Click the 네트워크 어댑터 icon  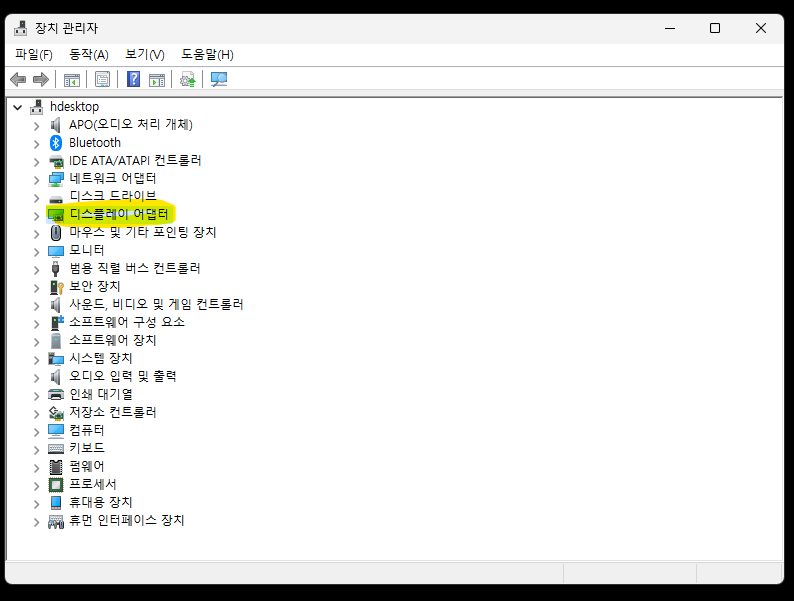coord(56,179)
